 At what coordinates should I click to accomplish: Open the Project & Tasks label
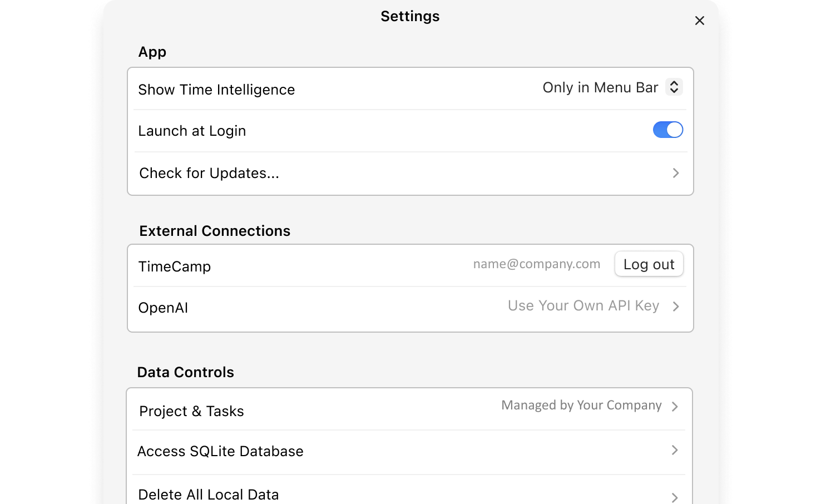click(x=191, y=412)
